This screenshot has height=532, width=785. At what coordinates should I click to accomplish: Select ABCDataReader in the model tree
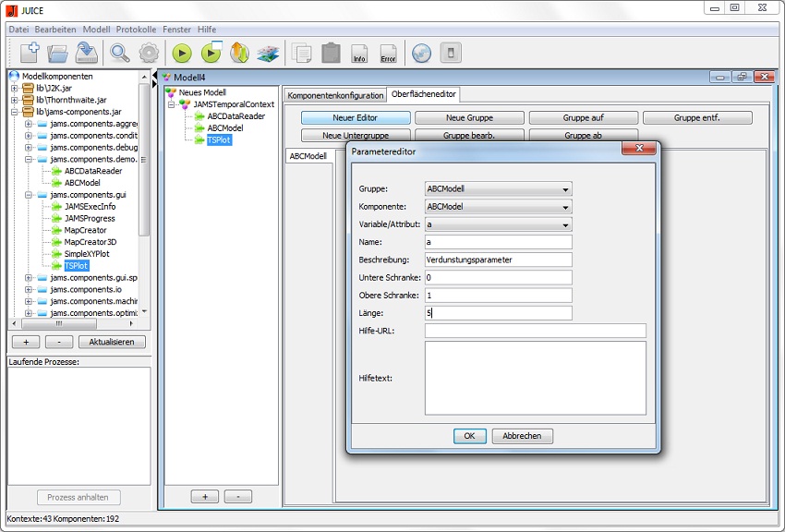click(235, 116)
